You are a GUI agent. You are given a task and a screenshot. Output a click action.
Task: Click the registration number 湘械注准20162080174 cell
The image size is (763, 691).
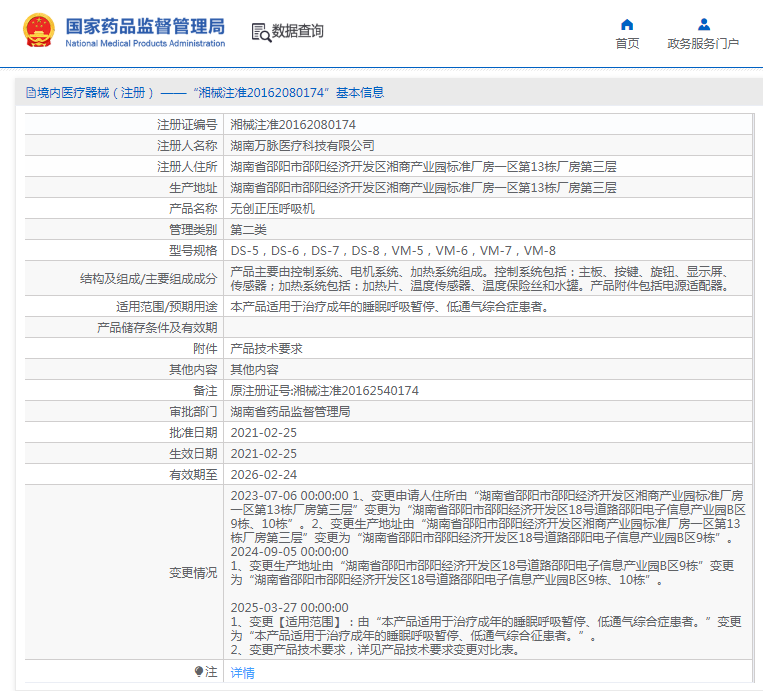coord(293,125)
